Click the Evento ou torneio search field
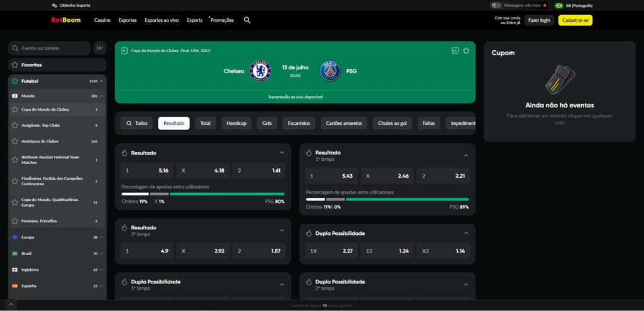This screenshot has width=644, height=311. (49, 48)
